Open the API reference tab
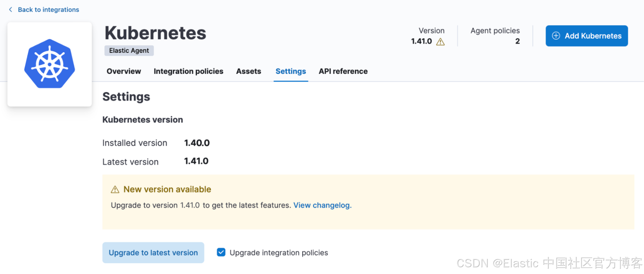 (343, 71)
